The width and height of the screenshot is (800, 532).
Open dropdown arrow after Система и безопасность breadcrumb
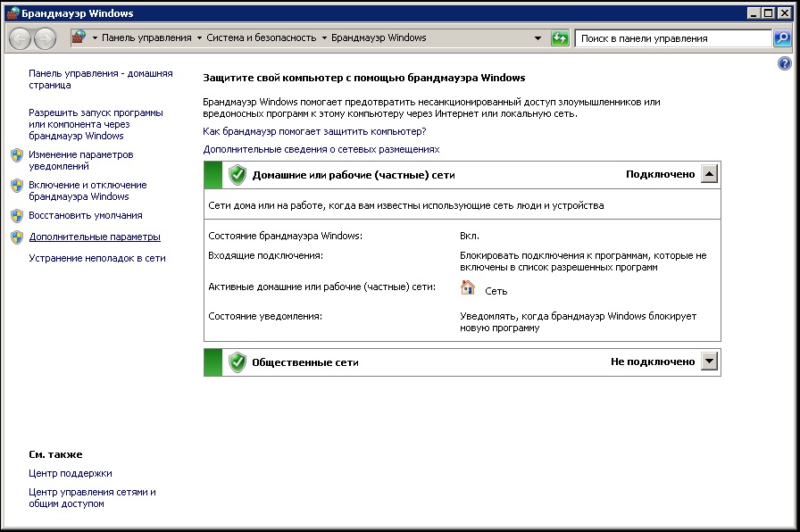click(x=324, y=37)
